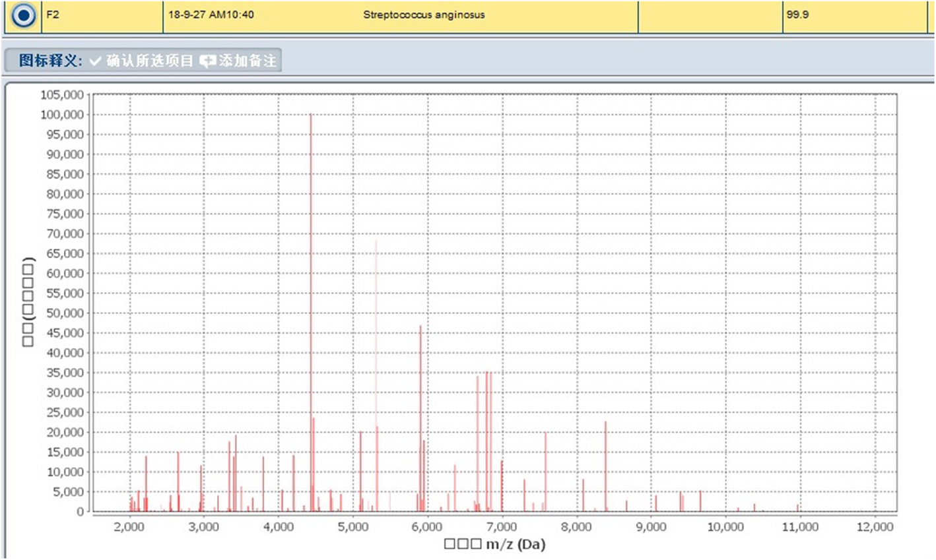Click the add-note speech bubble icon
The image size is (936, 560).
pos(208,61)
